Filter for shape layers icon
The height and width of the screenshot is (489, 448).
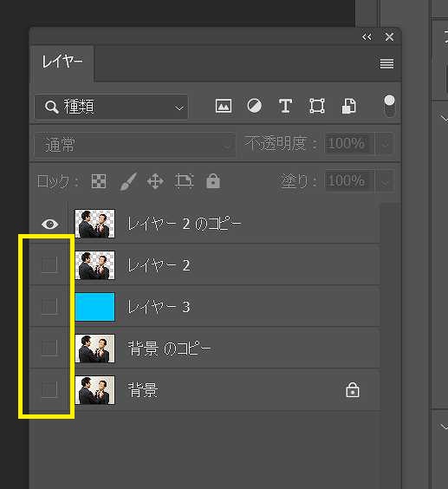(x=317, y=106)
